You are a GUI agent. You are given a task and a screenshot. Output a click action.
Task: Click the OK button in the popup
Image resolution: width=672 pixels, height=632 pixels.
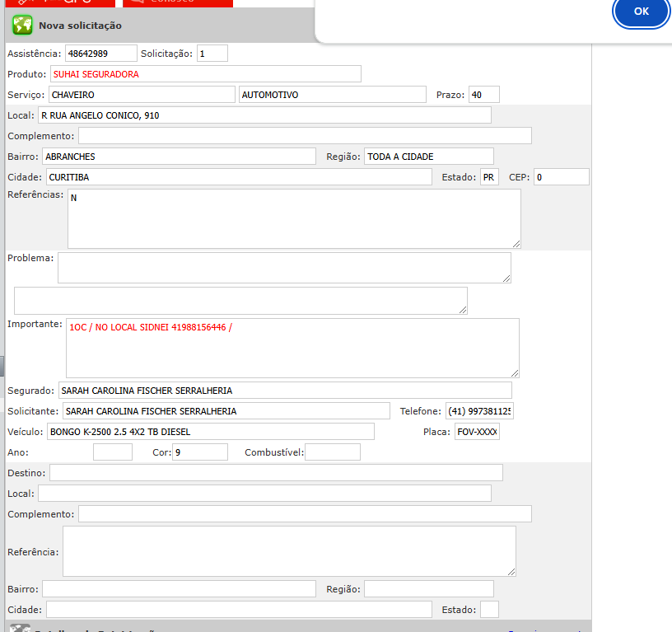[642, 12]
